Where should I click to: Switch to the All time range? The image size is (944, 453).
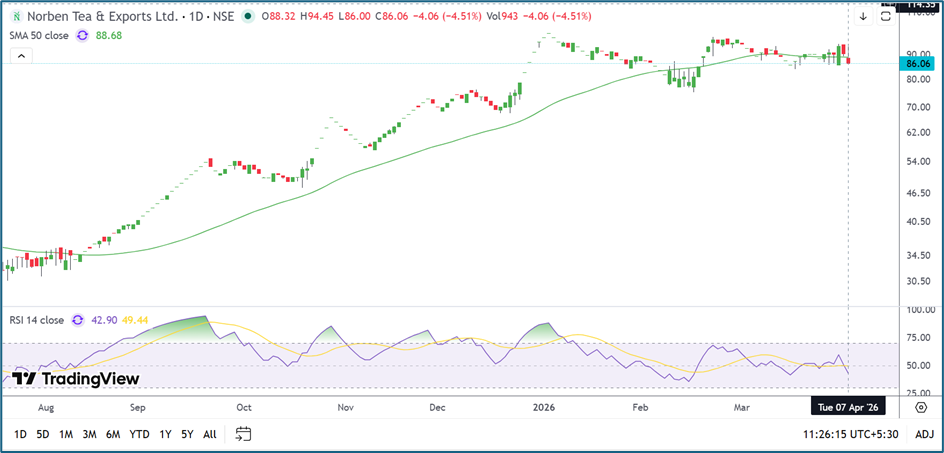pos(209,434)
